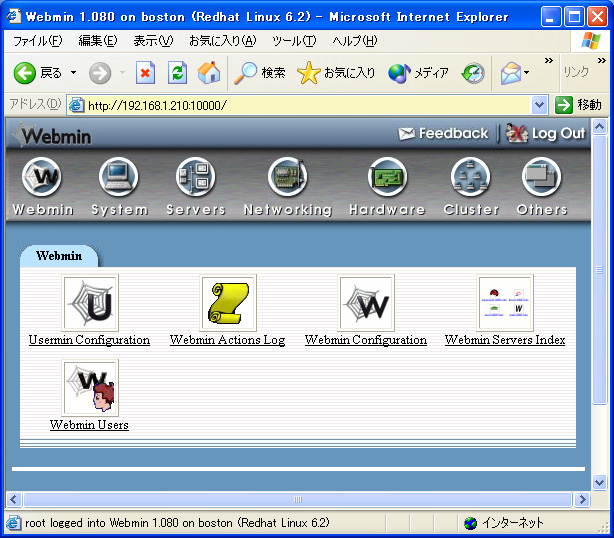614x538 pixels.
Task: Click the green Go arrow button
Action: click(563, 105)
